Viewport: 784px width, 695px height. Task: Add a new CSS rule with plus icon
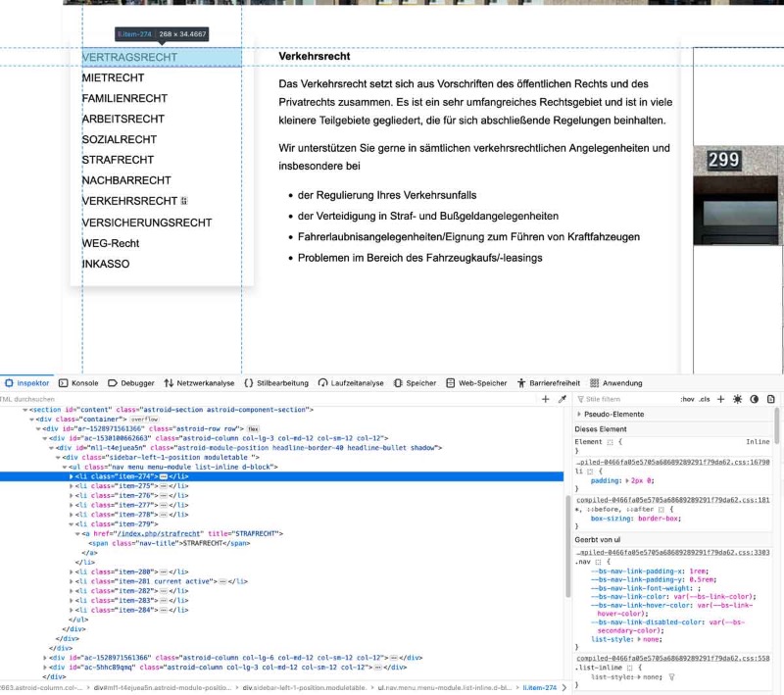(720, 399)
